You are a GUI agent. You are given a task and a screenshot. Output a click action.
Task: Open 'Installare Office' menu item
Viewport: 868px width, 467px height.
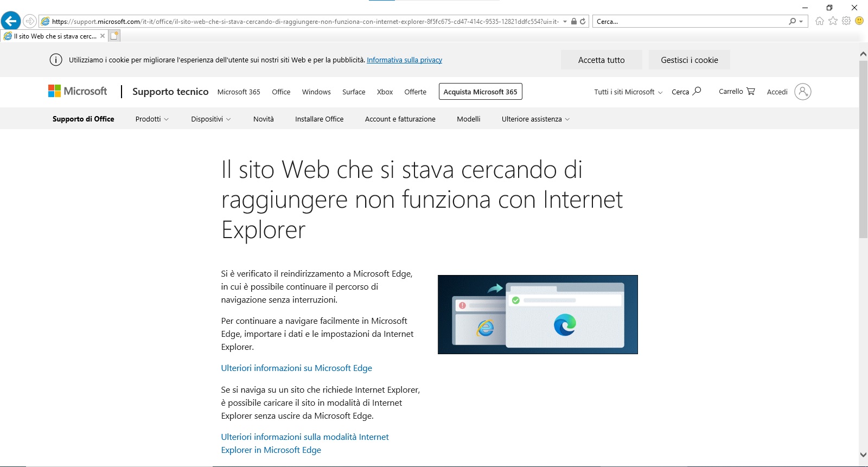(319, 119)
